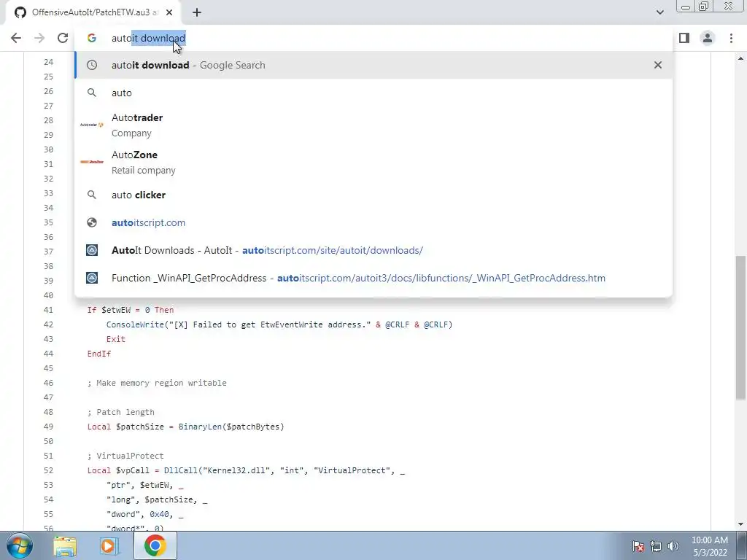
Task: Click the 'Exit' code line
Action: pos(116,339)
